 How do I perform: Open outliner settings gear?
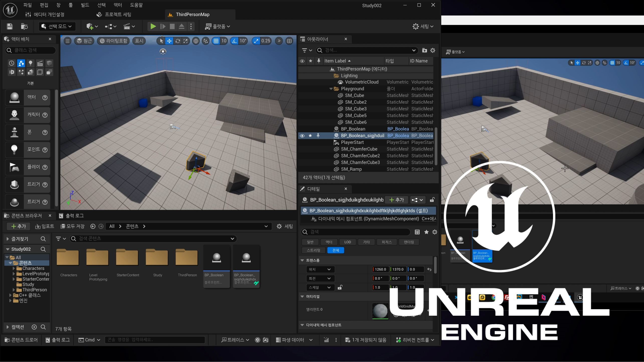(433, 50)
